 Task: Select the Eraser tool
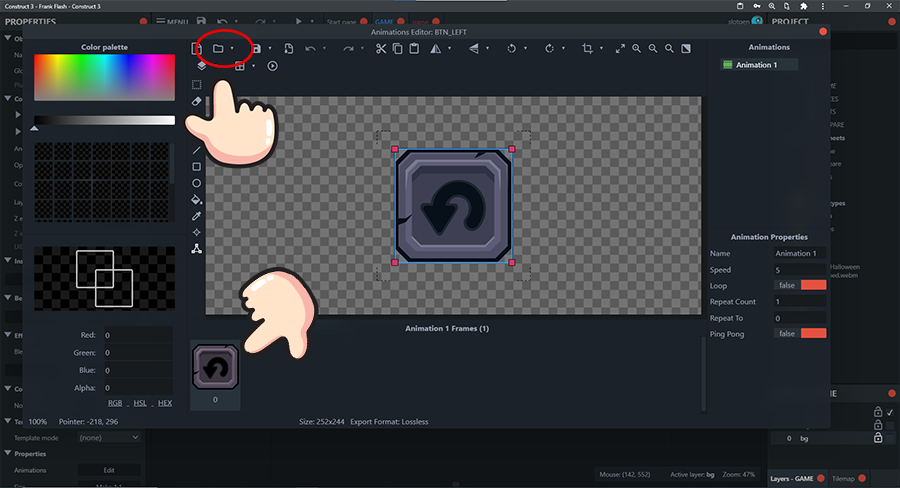coord(197,101)
